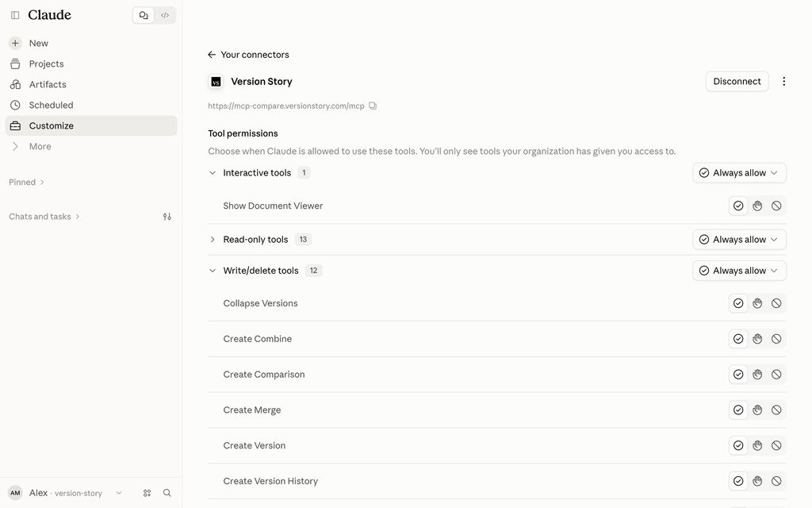The image size is (812, 508).
Task: Open the Alex account menu chevron
Action: 119,493
